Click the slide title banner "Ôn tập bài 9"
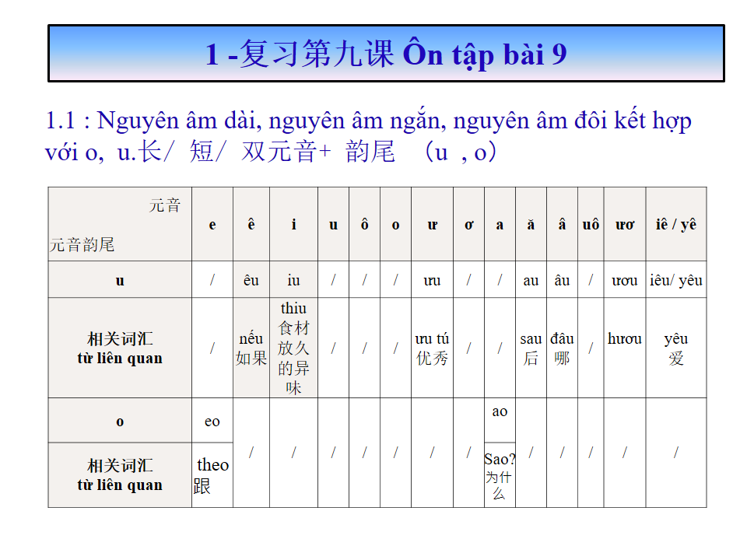The height and width of the screenshot is (560, 747). [x=386, y=54]
